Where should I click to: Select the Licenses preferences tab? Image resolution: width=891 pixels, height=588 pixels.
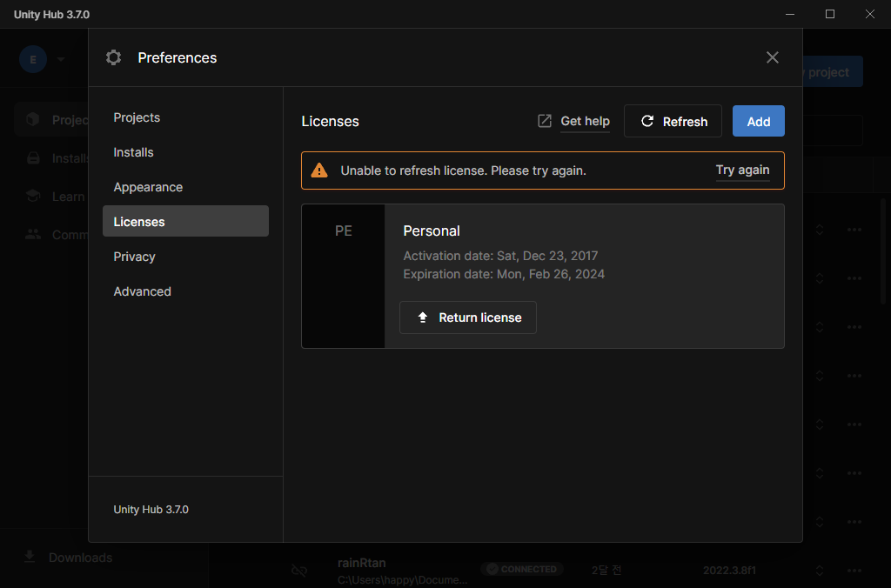click(x=185, y=221)
